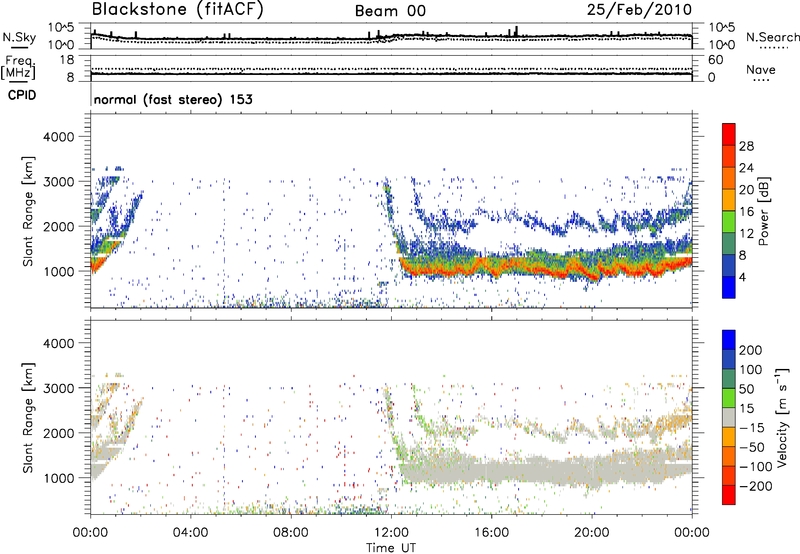This screenshot has height=554, width=800.
Task: Click the 'N.Sky' legend label
Action: coord(19,37)
